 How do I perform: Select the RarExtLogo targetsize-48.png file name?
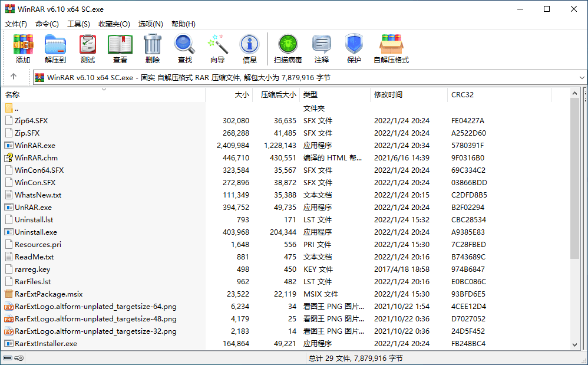tap(95, 318)
